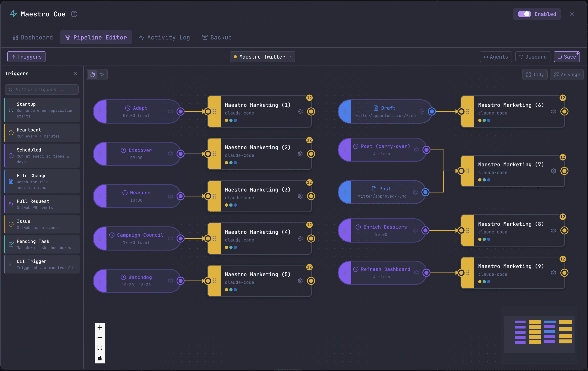Image resolution: width=588 pixels, height=371 pixels.
Task: Toggle the Enabled switch off
Action: pos(524,14)
